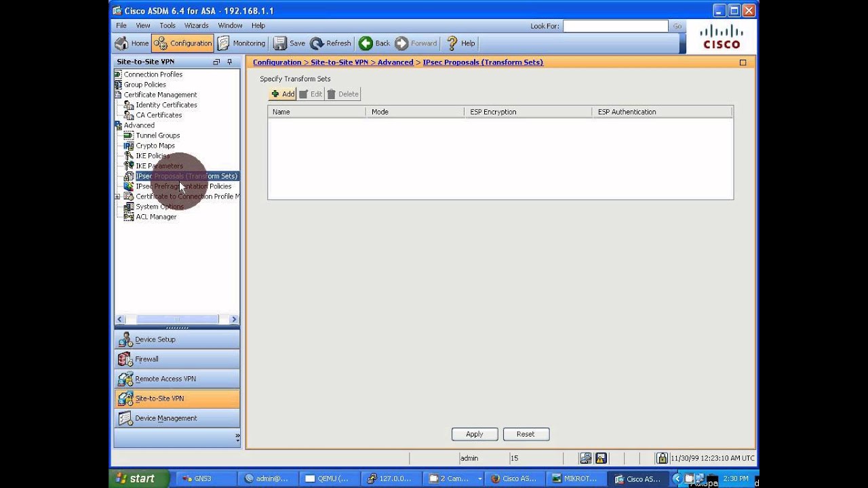
Task: Open IKE Parameters in the tree
Action: 159,166
